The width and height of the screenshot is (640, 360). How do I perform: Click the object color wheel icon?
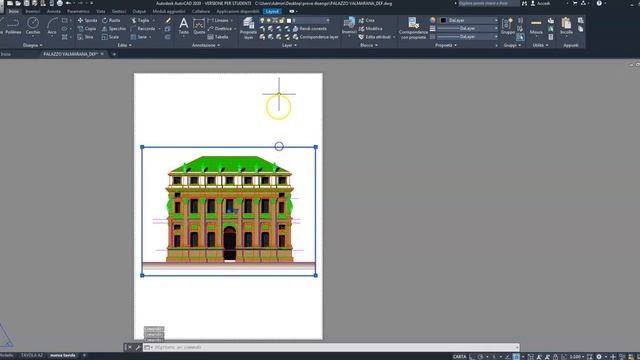[433, 20]
